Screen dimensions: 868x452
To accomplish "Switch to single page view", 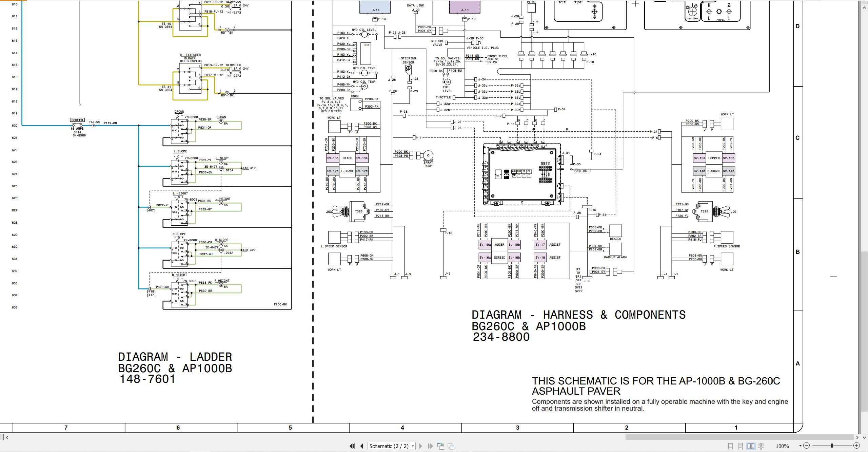I will point(731,446).
